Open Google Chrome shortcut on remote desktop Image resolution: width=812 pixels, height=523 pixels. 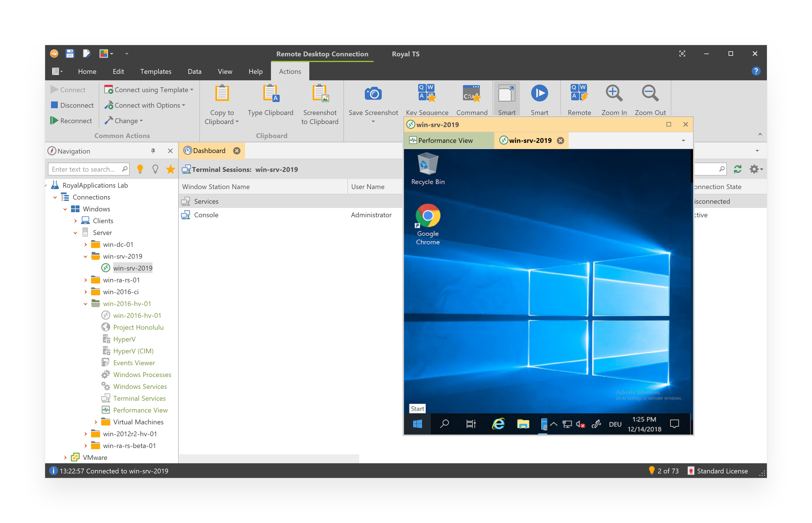coord(428,225)
